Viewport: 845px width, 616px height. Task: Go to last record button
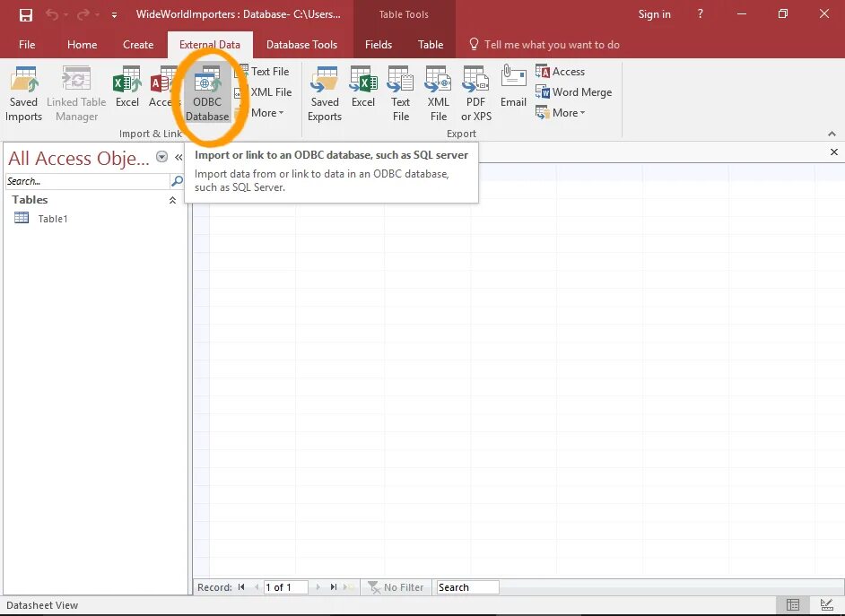pyautogui.click(x=334, y=587)
